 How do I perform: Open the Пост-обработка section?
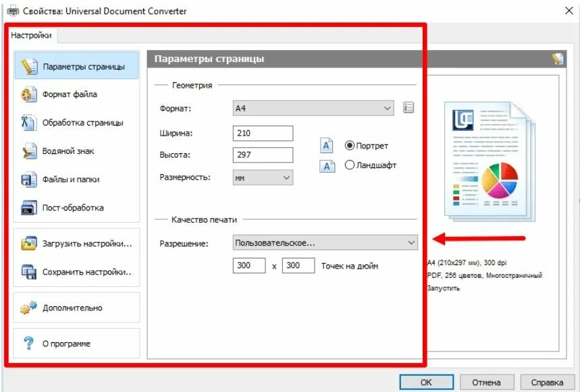coord(76,208)
